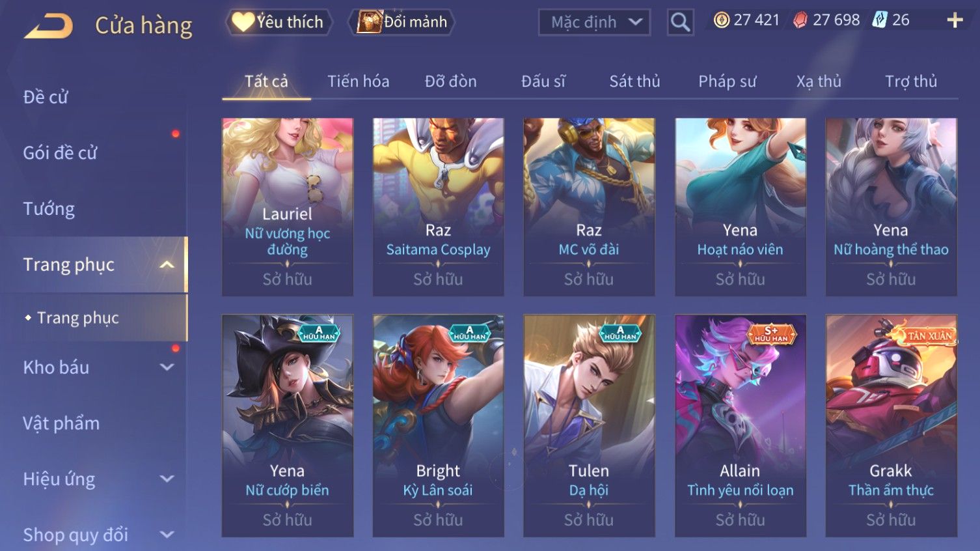The height and width of the screenshot is (551, 980).
Task: Click the chest icon in Đổi mảnh
Action: point(369,22)
